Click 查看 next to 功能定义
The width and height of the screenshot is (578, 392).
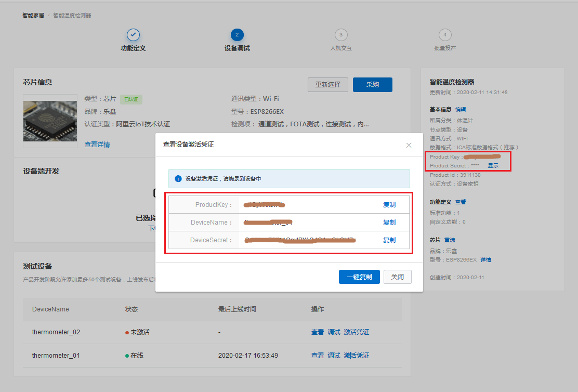click(x=461, y=202)
